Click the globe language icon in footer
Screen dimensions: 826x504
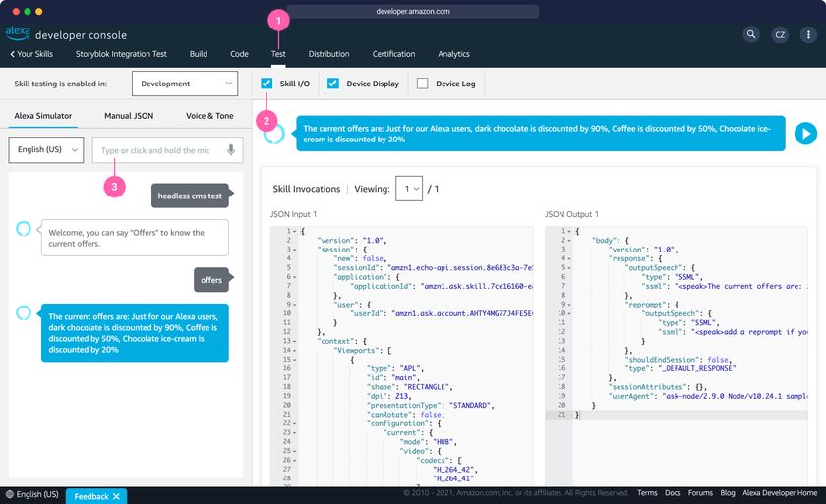pos(9,494)
